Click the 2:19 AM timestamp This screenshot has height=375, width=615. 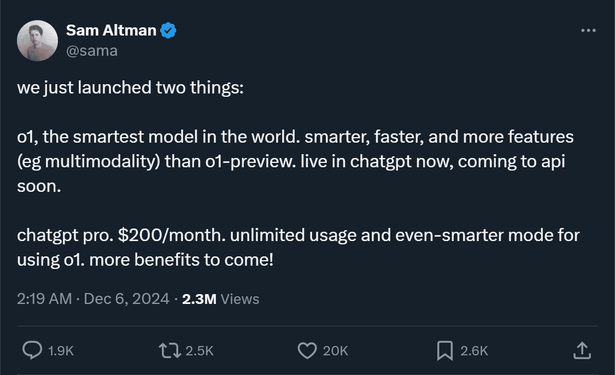(x=44, y=299)
